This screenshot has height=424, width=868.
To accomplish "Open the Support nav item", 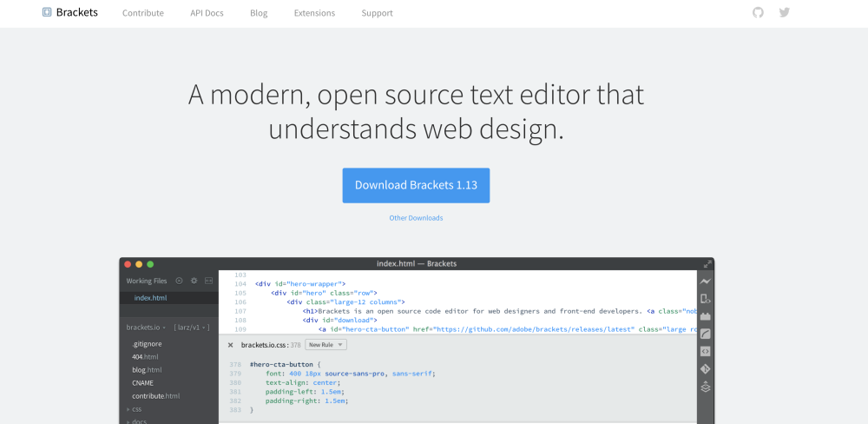I will [377, 13].
